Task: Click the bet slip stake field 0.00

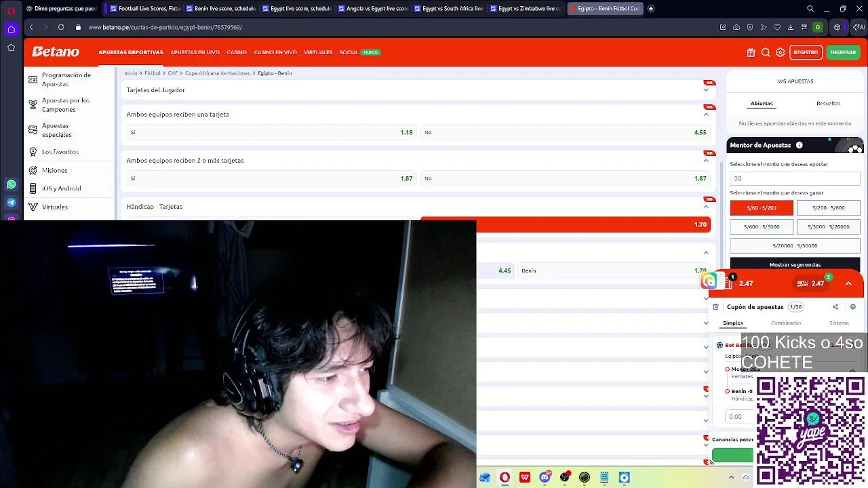Action: [738, 416]
